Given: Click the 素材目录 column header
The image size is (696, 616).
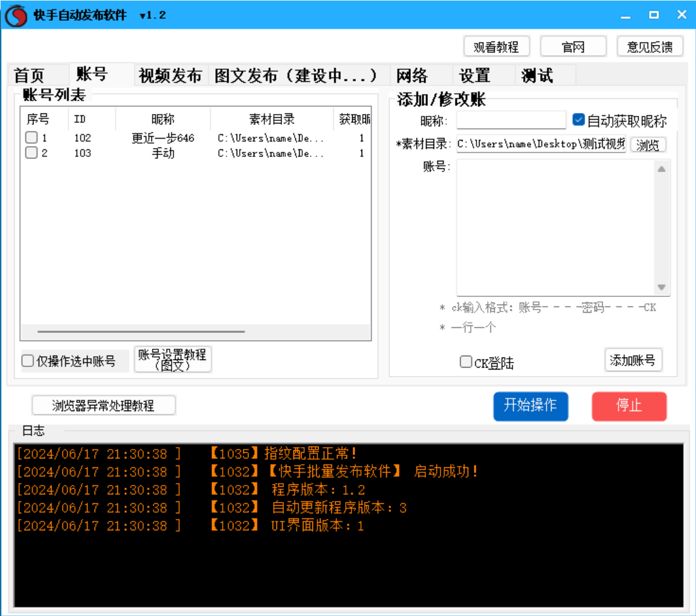Looking at the screenshot, I should point(272,119).
